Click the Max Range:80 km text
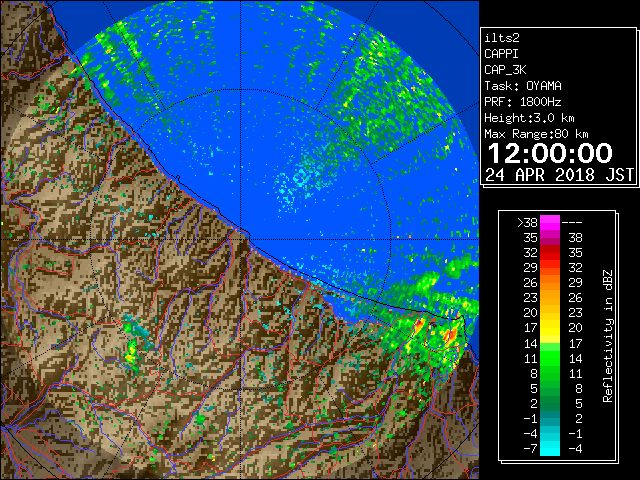 point(536,134)
